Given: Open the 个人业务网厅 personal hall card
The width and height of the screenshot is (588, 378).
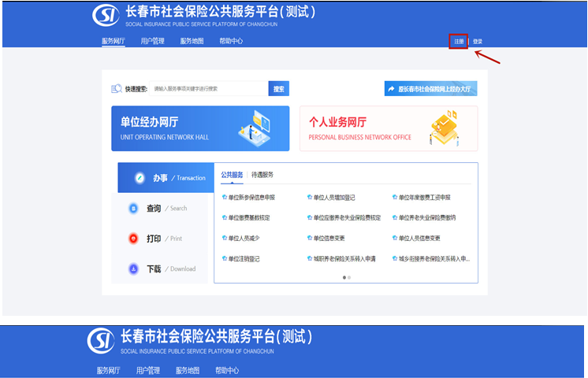Looking at the screenshot, I should [389, 128].
